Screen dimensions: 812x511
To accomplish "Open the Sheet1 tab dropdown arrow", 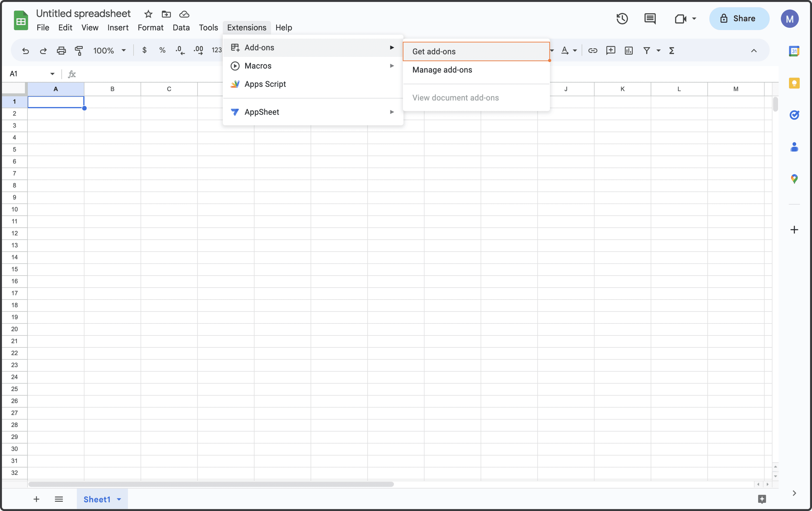I will [119, 499].
